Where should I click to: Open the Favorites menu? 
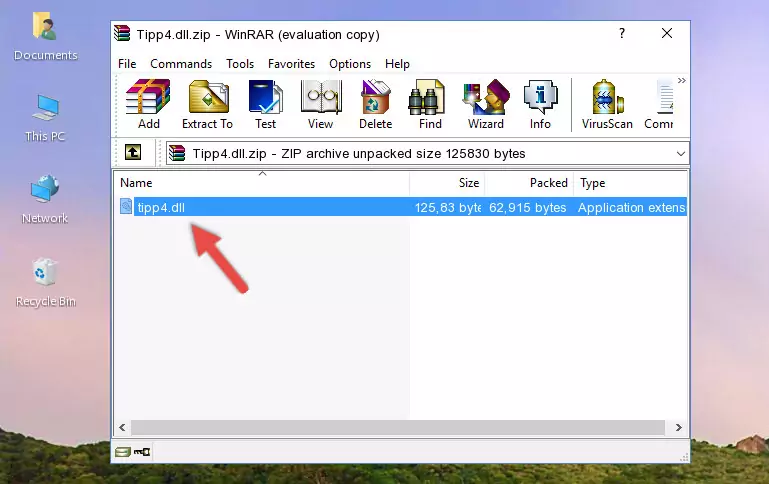tap(291, 64)
